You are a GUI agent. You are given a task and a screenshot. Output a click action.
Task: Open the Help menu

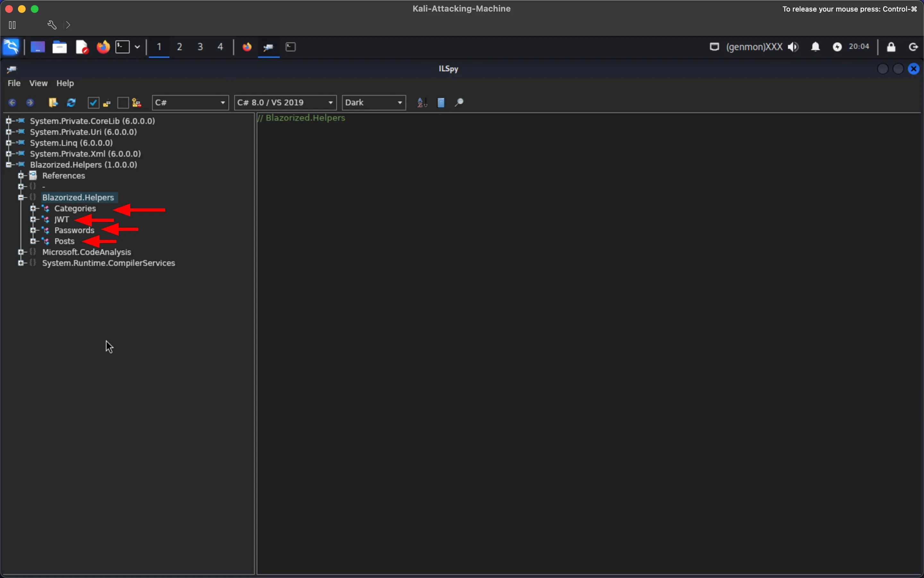pyautogui.click(x=65, y=83)
